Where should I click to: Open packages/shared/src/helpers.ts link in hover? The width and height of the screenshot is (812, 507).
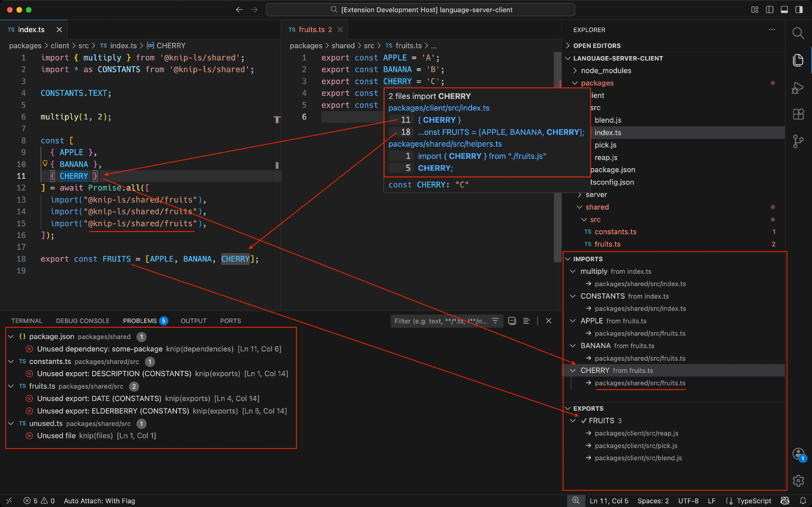(445, 144)
